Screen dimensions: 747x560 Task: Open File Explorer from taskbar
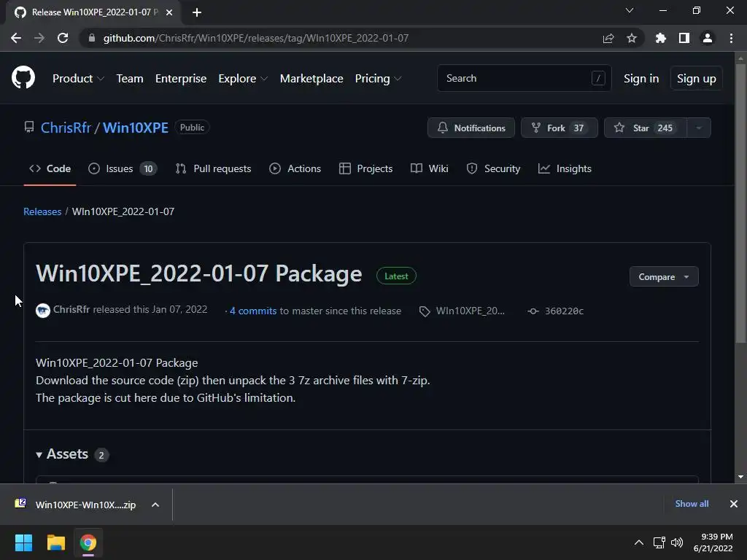[x=55, y=542]
